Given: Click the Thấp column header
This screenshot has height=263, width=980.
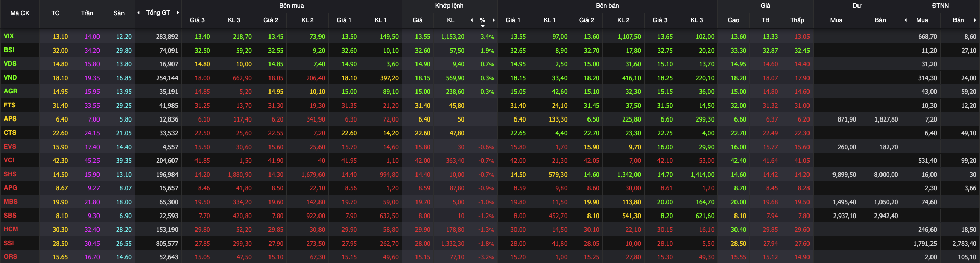Looking at the screenshot, I should click(797, 20).
